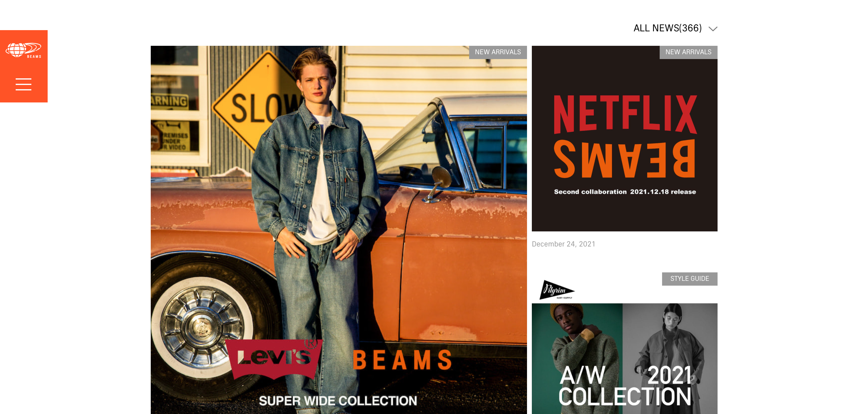Click the red NETFLIX wordmark
Image resolution: width=868 pixels, height=414 pixels.
tap(625, 114)
